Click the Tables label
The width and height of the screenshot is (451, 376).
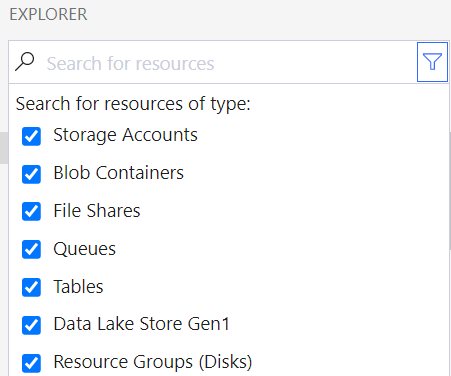coord(78,287)
